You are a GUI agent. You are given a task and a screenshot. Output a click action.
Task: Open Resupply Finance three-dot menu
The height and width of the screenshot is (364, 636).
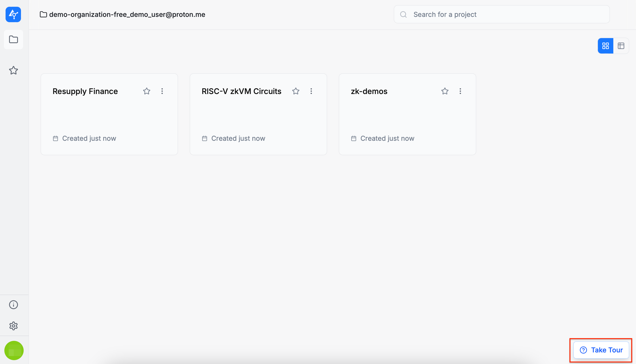(x=162, y=91)
